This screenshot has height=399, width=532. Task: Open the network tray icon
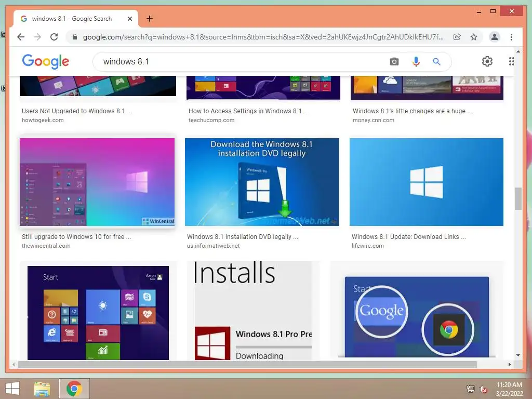pyautogui.click(x=470, y=389)
